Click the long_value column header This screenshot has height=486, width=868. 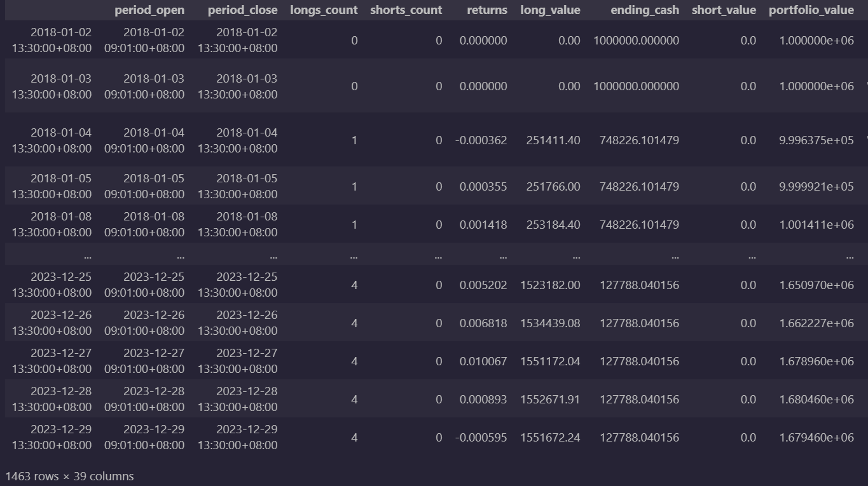pos(550,10)
